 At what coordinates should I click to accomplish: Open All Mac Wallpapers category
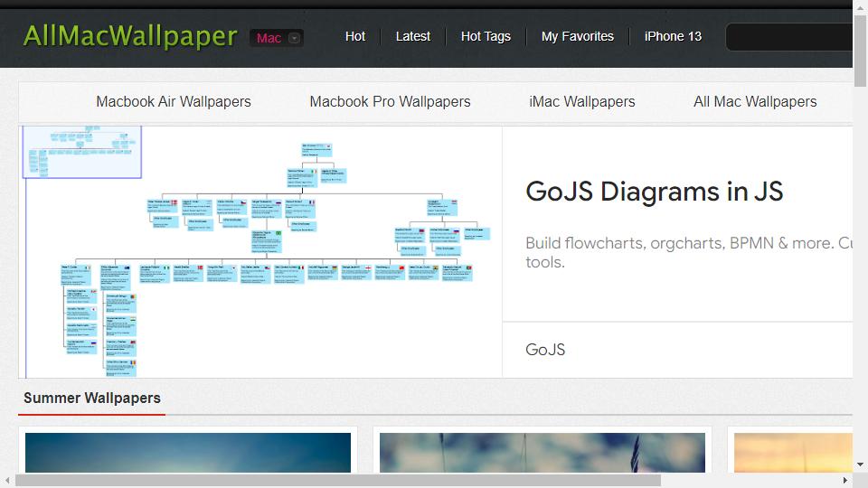pos(755,102)
